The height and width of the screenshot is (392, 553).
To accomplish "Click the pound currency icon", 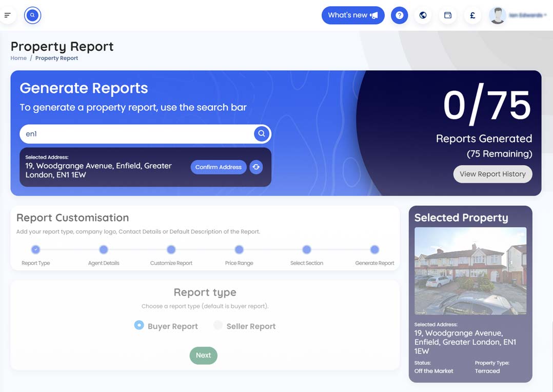I will click(x=472, y=15).
